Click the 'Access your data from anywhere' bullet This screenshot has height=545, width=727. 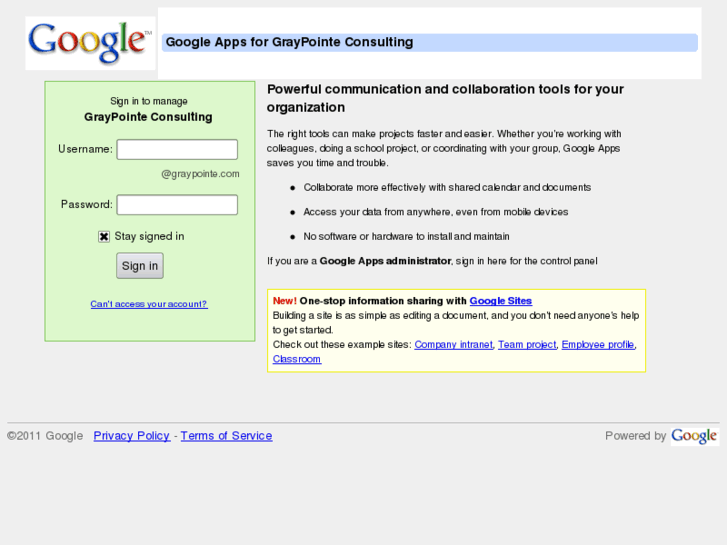point(436,212)
